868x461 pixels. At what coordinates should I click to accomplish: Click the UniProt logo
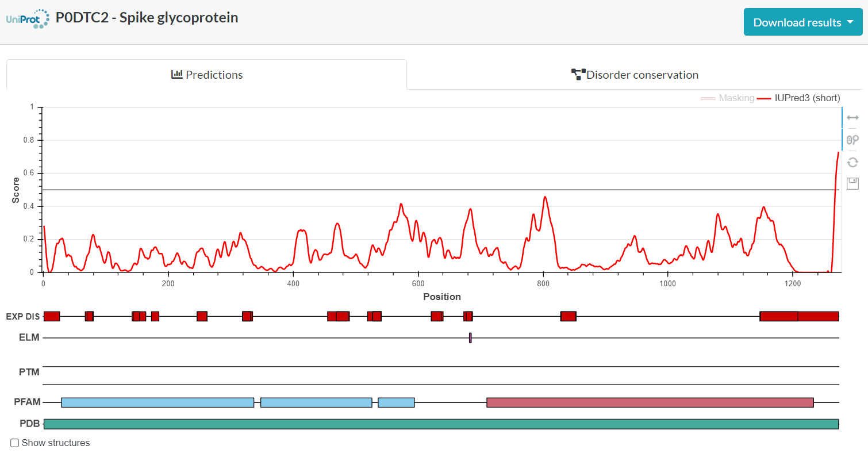coord(28,18)
